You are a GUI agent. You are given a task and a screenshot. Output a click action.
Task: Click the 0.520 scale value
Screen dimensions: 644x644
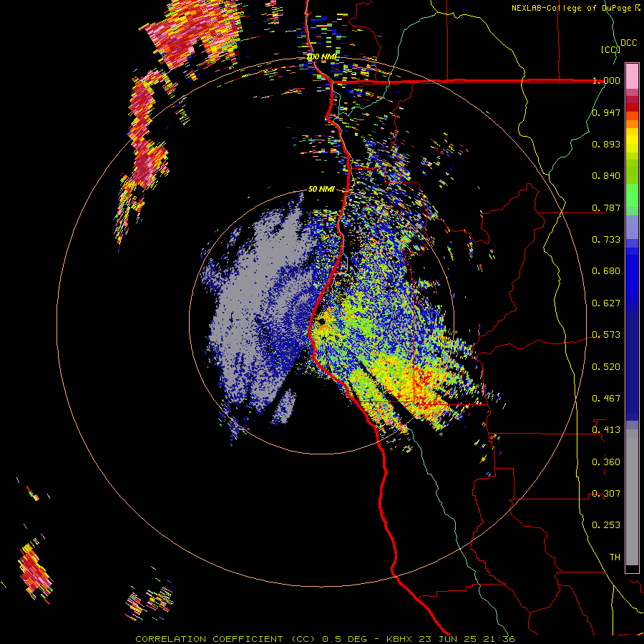pos(606,367)
